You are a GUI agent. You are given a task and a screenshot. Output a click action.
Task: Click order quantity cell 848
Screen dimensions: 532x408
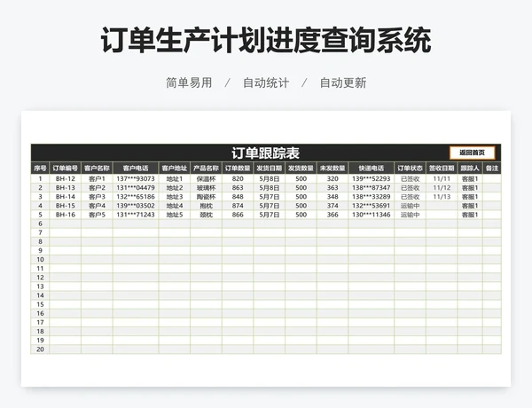point(238,197)
